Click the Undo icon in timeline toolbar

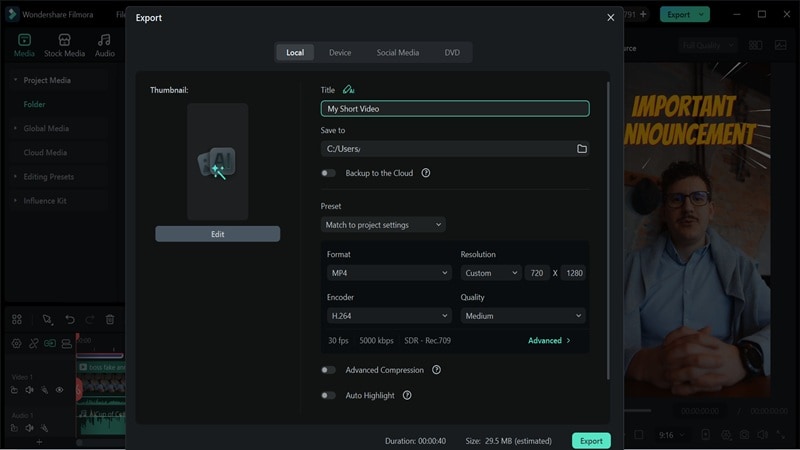pyautogui.click(x=70, y=319)
